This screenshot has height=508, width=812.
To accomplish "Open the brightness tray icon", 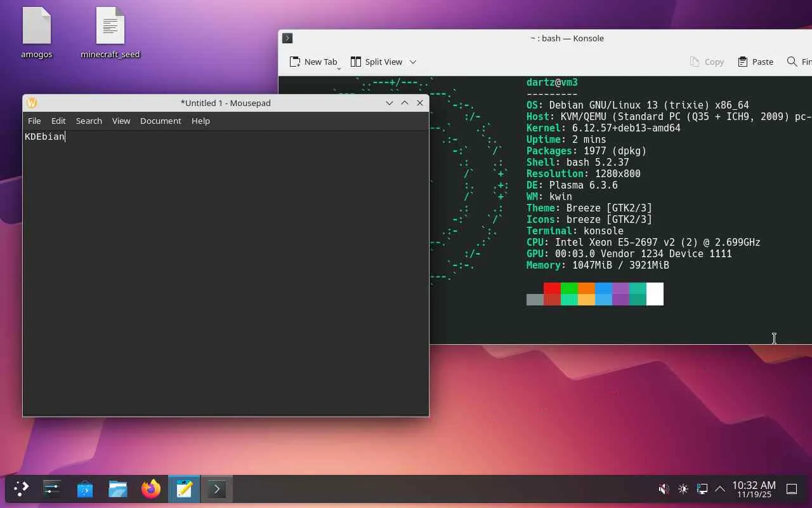I will [x=683, y=489].
